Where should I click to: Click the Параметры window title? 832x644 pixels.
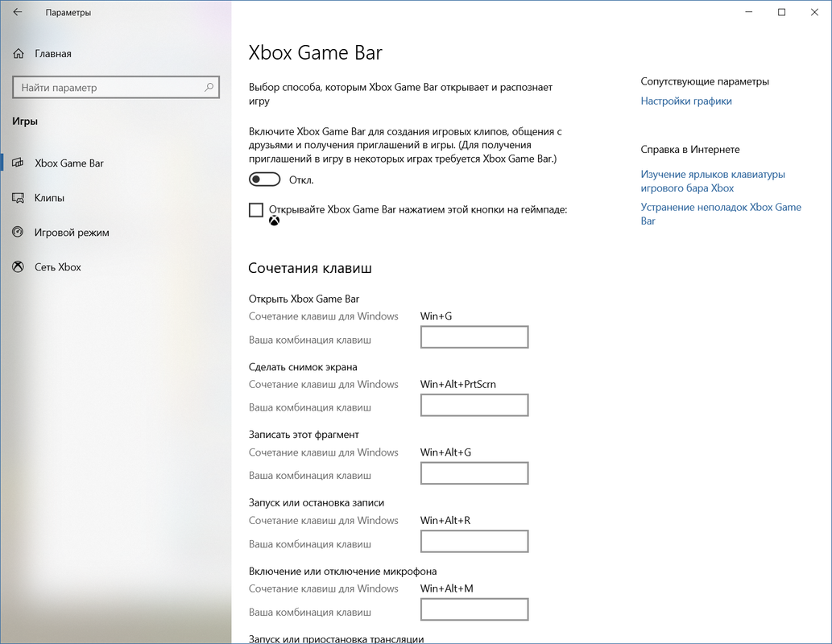tap(68, 12)
